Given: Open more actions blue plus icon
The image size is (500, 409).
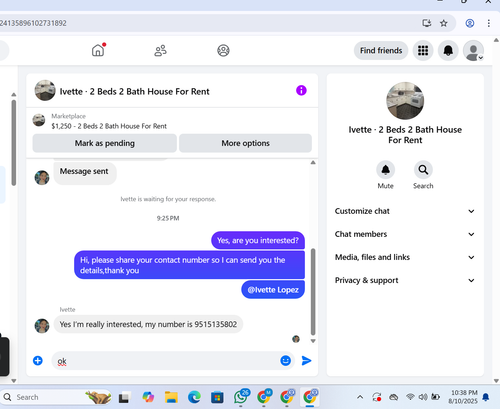Looking at the screenshot, I should 38,360.
